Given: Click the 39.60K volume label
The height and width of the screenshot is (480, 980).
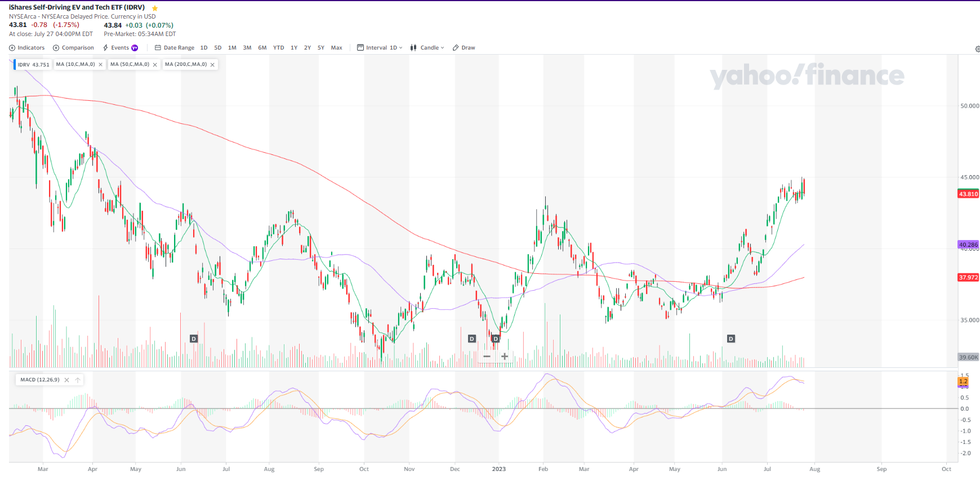Looking at the screenshot, I should (969, 357).
